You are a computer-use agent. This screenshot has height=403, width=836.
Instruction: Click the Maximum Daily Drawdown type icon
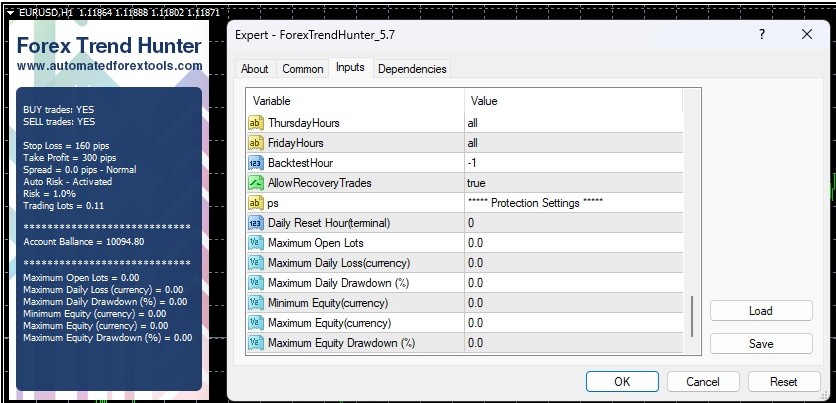pyautogui.click(x=255, y=283)
